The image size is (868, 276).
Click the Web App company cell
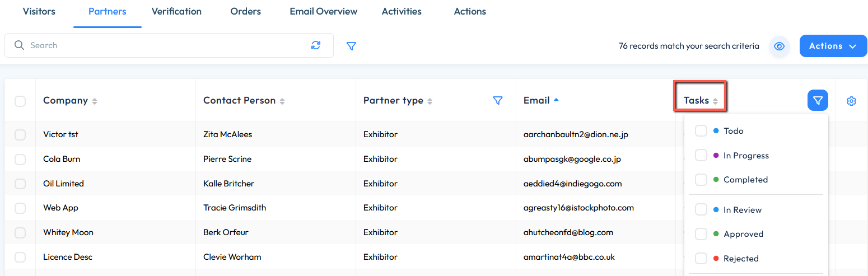coord(60,208)
